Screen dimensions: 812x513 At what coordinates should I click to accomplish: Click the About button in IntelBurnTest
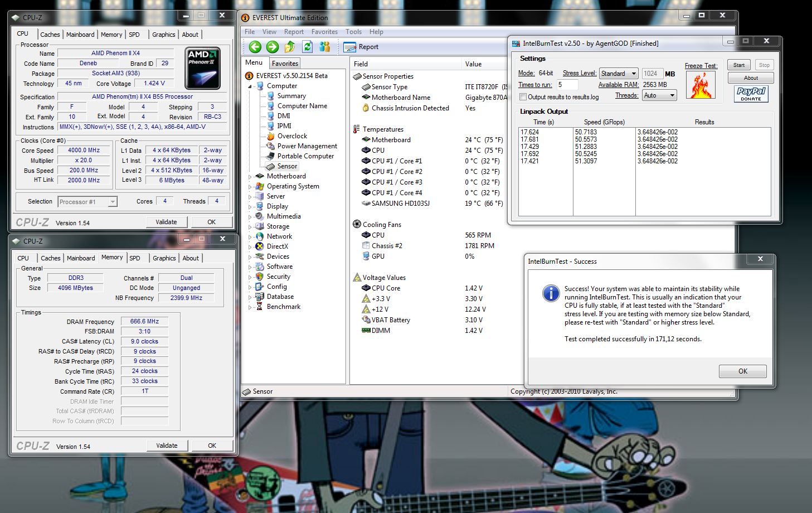[751, 78]
